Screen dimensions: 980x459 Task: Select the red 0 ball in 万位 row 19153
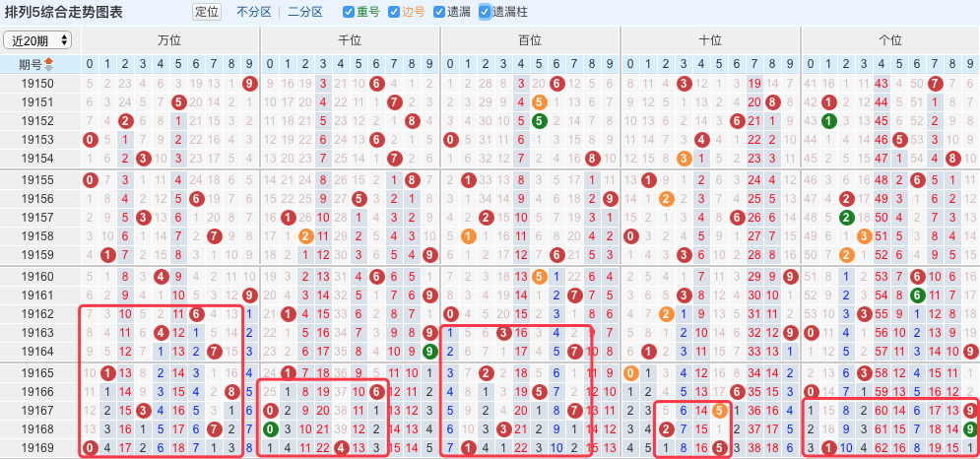(90, 140)
